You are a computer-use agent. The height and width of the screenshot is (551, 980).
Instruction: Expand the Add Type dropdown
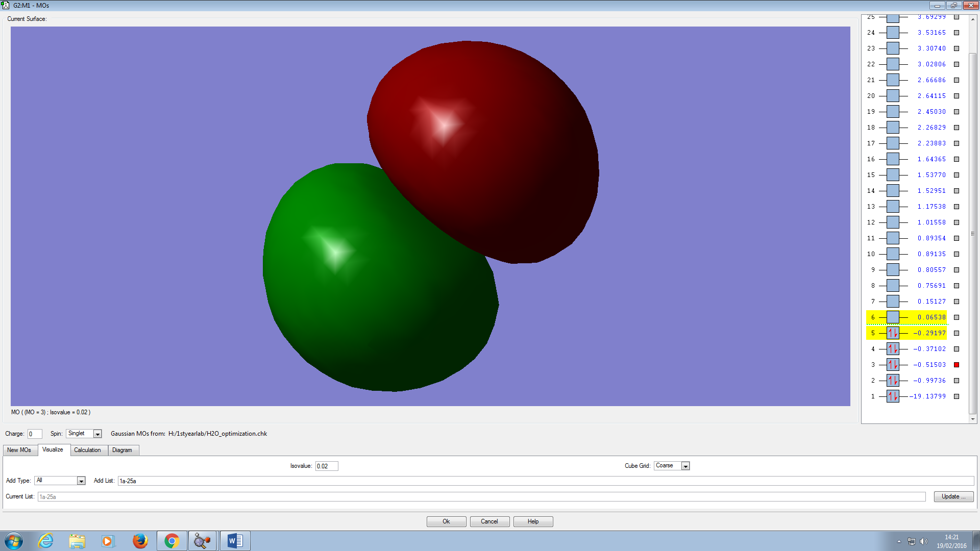(81, 481)
